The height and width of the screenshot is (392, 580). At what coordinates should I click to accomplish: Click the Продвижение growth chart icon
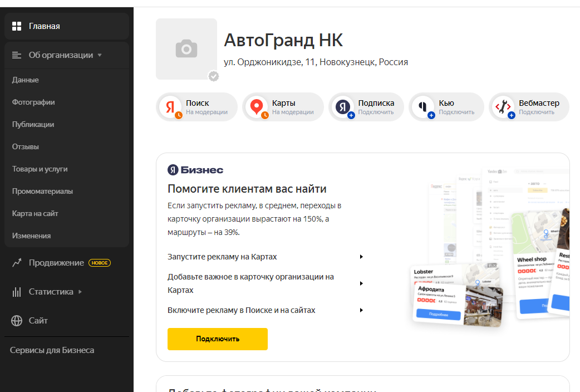point(17,263)
